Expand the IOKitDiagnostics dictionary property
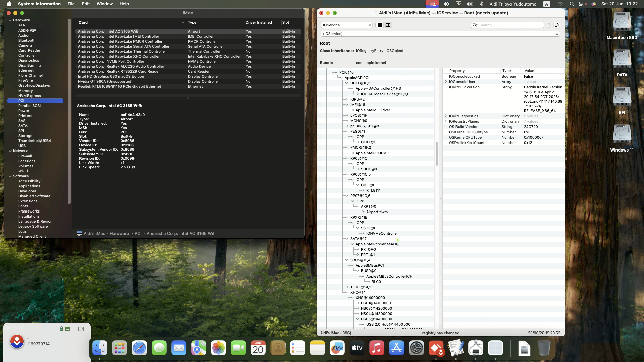This screenshot has width=644, height=362. click(x=446, y=116)
